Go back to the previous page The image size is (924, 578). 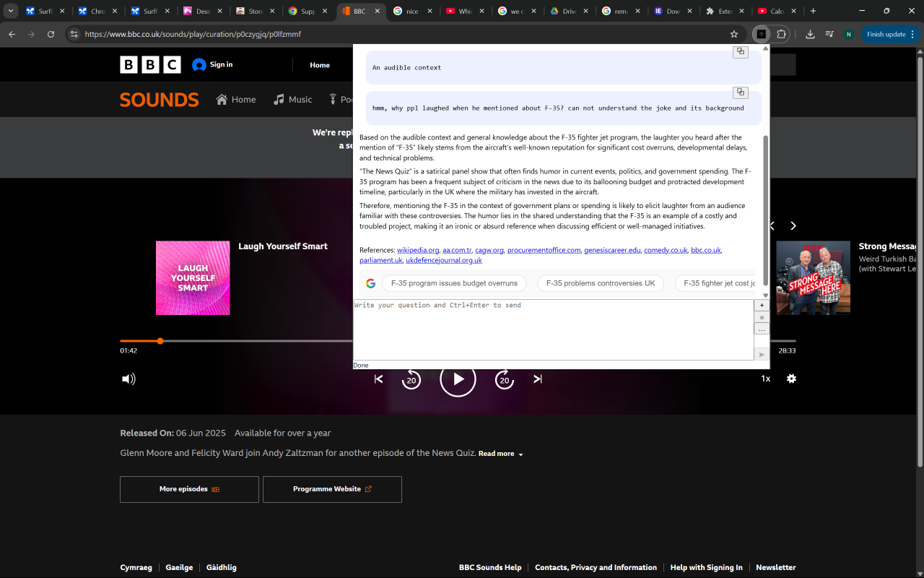coord(12,34)
